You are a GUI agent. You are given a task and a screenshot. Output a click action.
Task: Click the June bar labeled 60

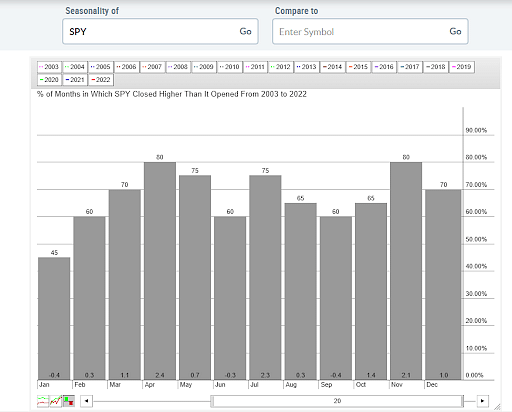tap(230, 298)
